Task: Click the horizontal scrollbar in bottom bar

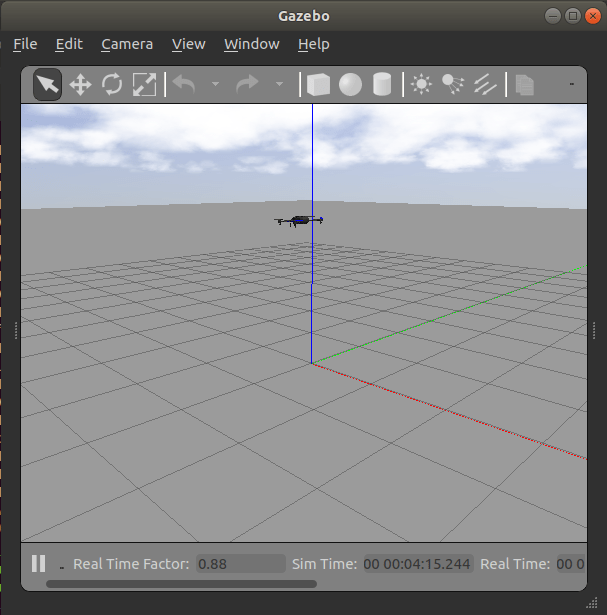Action: pos(182,584)
